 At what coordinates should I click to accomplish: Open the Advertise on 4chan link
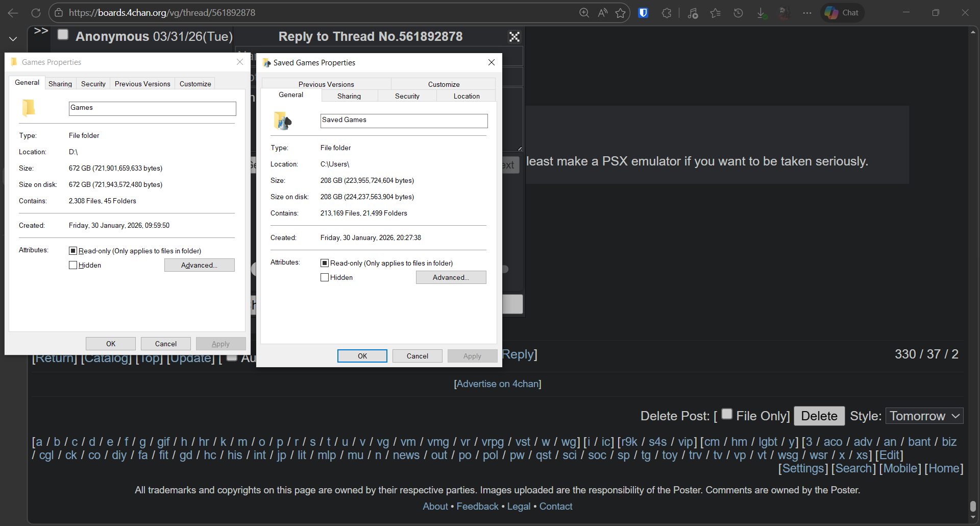498,384
